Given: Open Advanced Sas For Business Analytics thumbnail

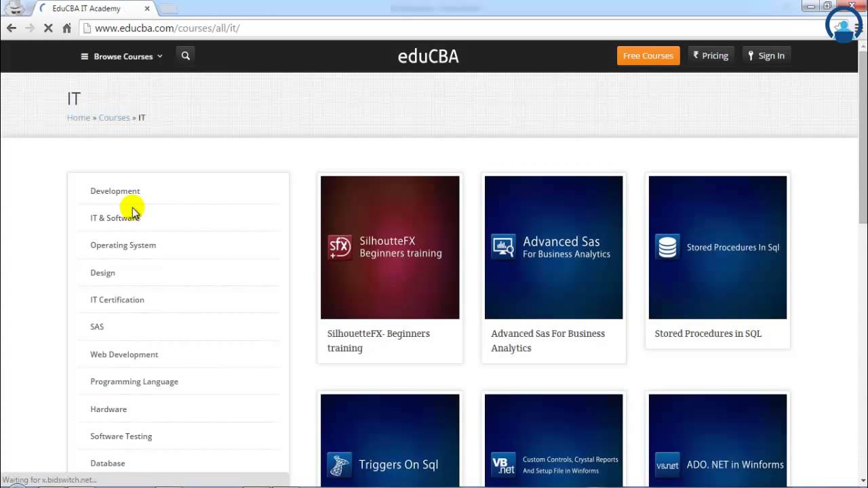Looking at the screenshot, I should coord(553,247).
